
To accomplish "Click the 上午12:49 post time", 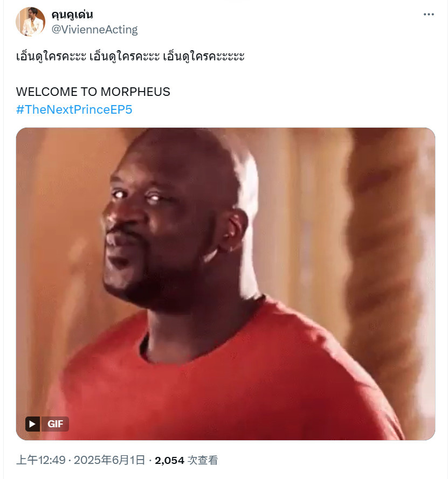I will pyautogui.click(x=41, y=460).
